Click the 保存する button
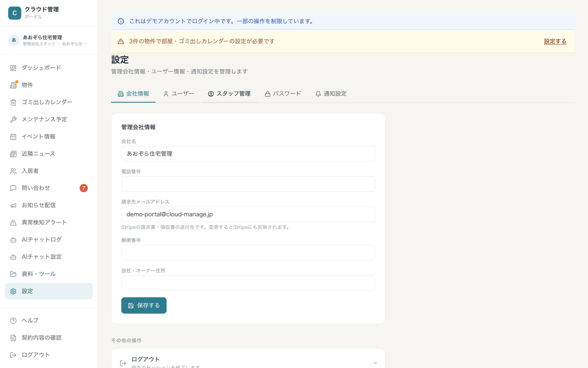This screenshot has height=368, width=588. [x=144, y=305]
